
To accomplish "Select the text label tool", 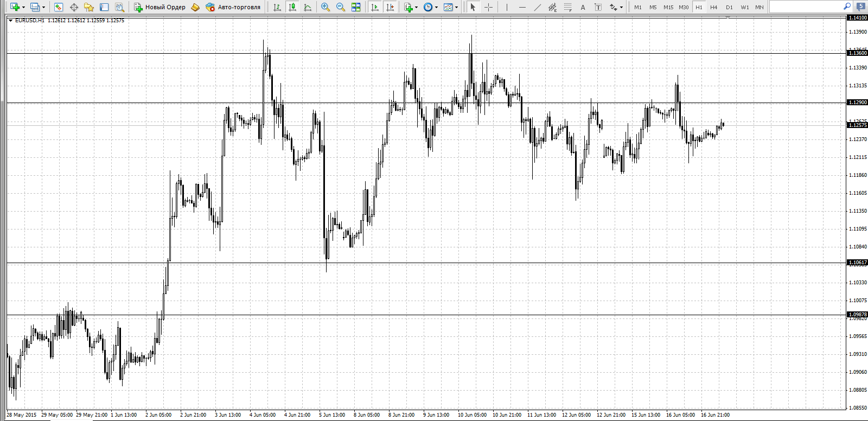I will [x=598, y=7].
